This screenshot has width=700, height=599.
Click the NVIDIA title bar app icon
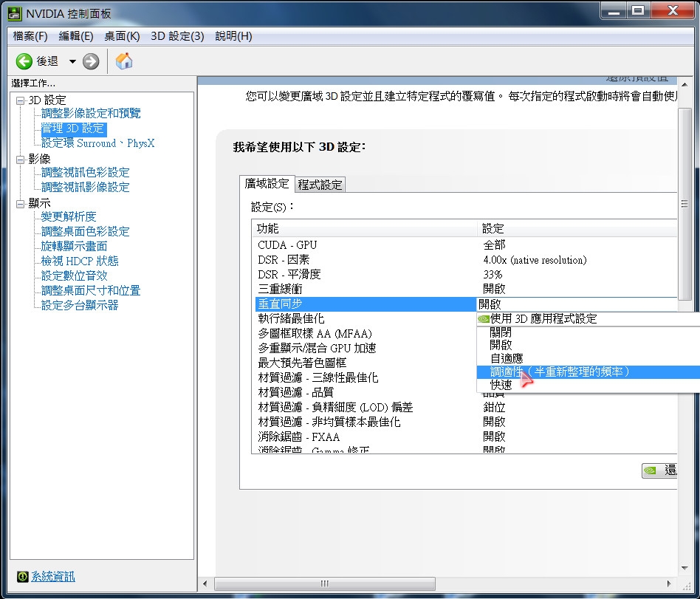[15, 13]
